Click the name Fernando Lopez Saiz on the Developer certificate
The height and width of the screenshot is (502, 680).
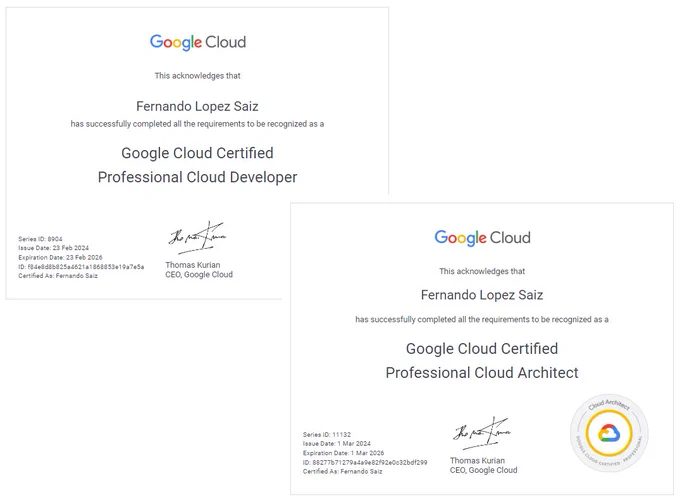click(x=197, y=106)
